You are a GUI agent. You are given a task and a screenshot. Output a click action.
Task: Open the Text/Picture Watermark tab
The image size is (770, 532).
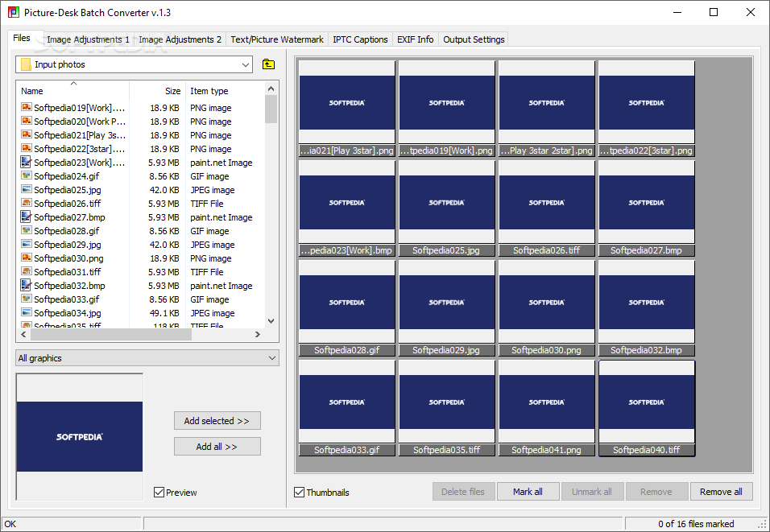point(277,39)
